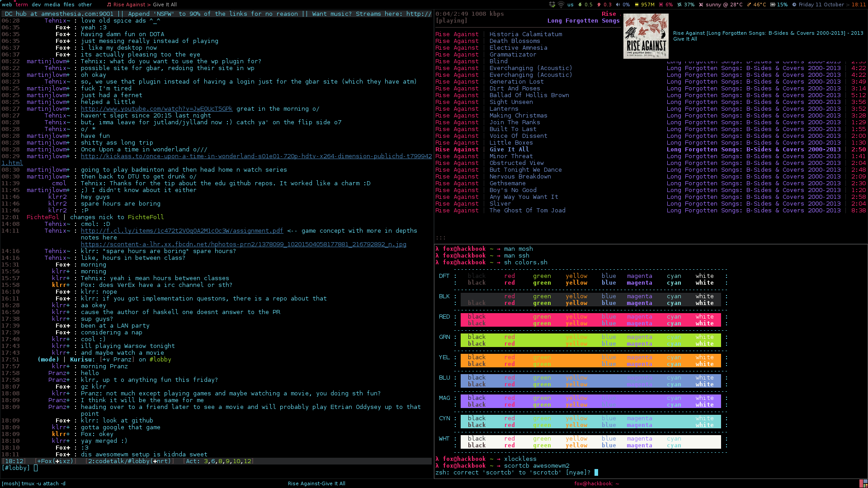
Task: Select the song 'Nervous Breakdown'
Action: [520, 177]
